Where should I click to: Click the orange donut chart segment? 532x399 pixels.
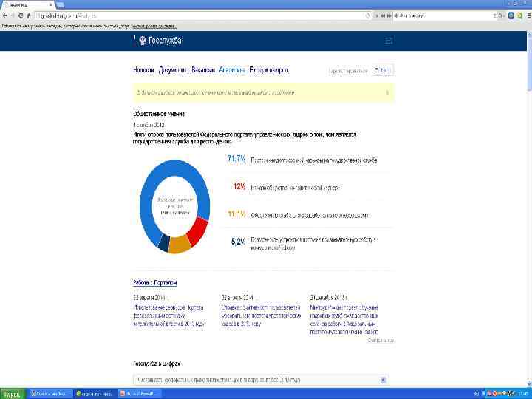click(x=180, y=245)
